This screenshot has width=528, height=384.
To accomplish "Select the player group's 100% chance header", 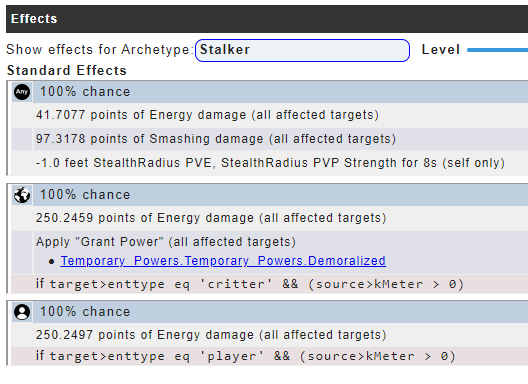I will tap(280, 312).
